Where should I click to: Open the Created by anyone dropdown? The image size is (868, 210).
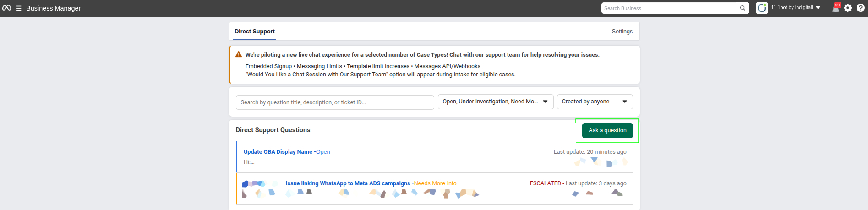pos(595,102)
